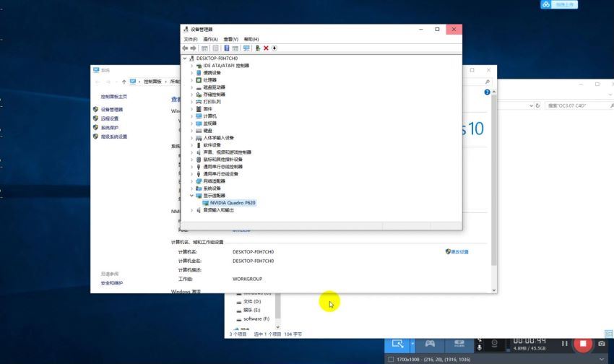Click the Forward arrow in Device Manager toolbar
614x364 pixels.
[193, 48]
